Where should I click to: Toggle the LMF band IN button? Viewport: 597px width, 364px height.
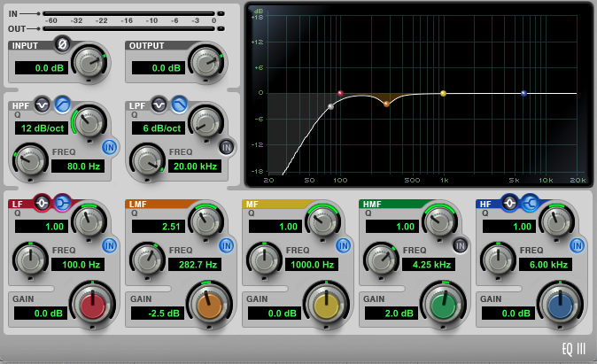[x=227, y=245]
